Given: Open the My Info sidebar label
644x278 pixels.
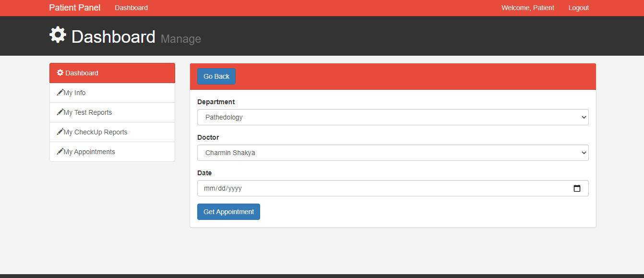Looking at the screenshot, I should coord(75,93).
